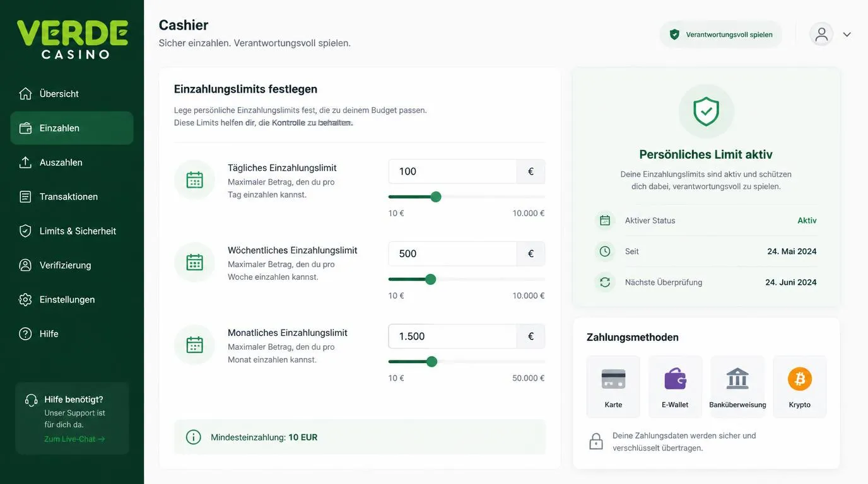Click the Verantwortungsvoll spielen button
Viewport: 868px width, 484px height.
click(x=720, y=35)
